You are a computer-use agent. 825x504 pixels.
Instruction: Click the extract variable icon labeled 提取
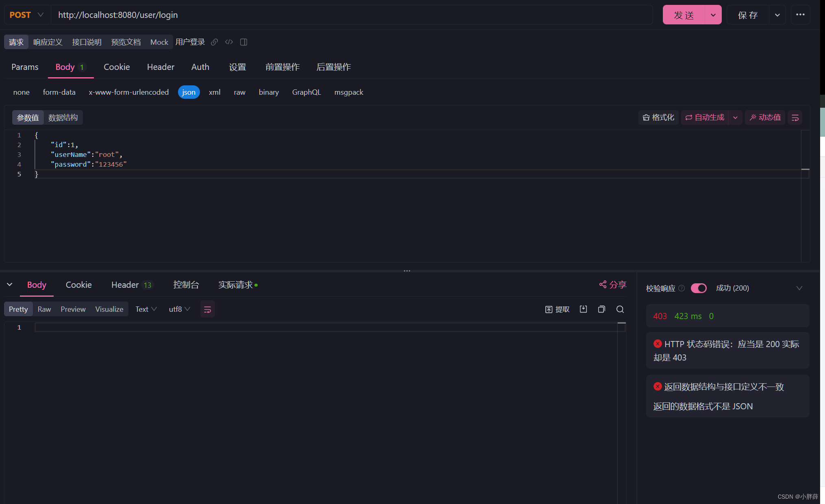pos(557,309)
